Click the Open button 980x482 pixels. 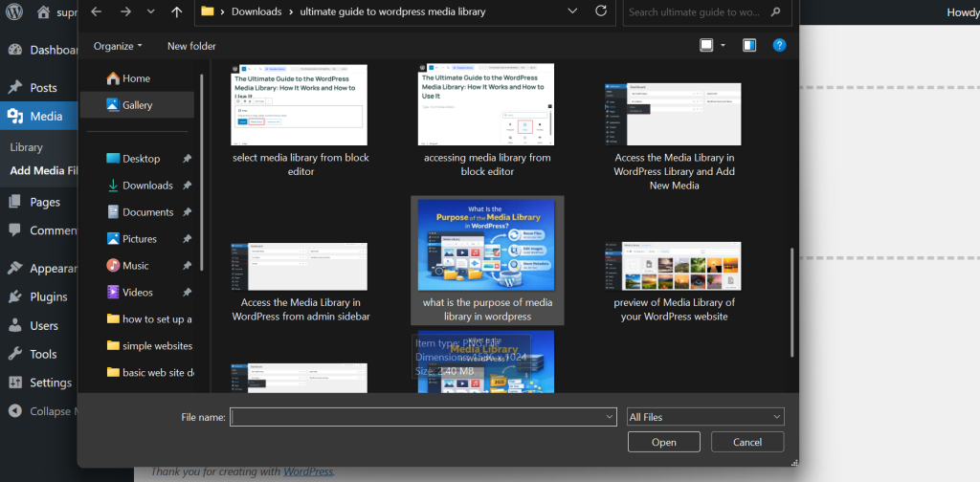(x=664, y=442)
